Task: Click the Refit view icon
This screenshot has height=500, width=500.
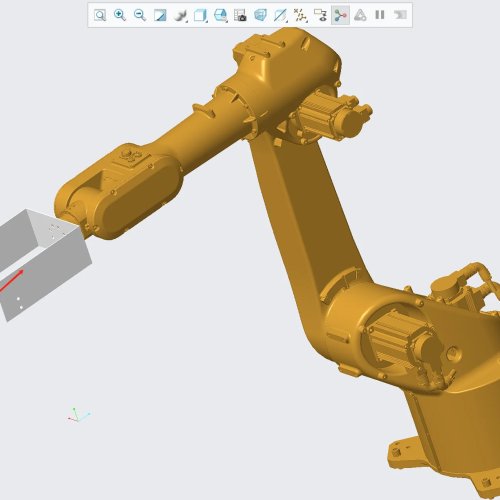Action: [x=100, y=15]
